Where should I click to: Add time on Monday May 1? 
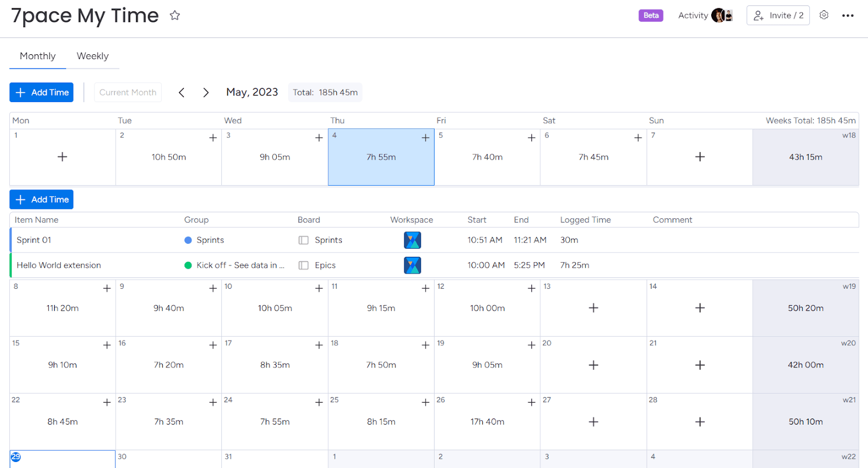coord(62,157)
